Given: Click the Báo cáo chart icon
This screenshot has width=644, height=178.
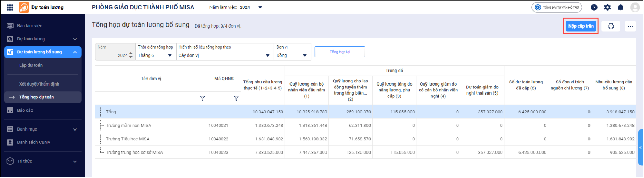Looking at the screenshot, I should tap(10, 110).
